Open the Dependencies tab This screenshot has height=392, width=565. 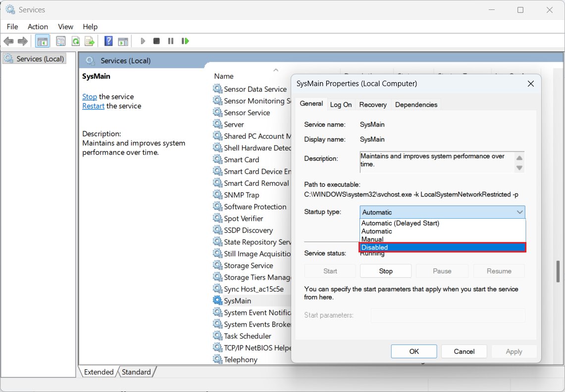[x=416, y=104]
